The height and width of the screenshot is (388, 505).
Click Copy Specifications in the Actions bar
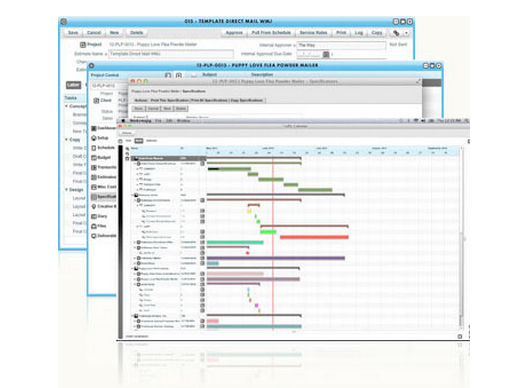pyautogui.click(x=246, y=100)
